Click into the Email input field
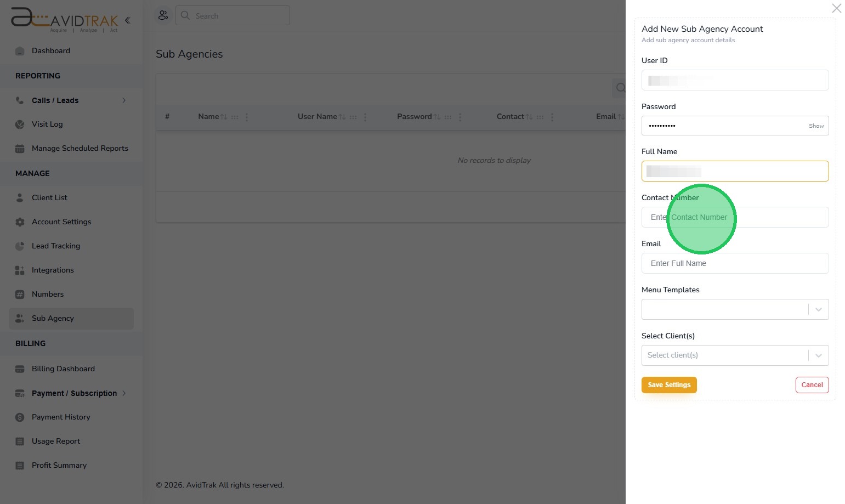Image resolution: width=845 pixels, height=504 pixels. [x=735, y=263]
